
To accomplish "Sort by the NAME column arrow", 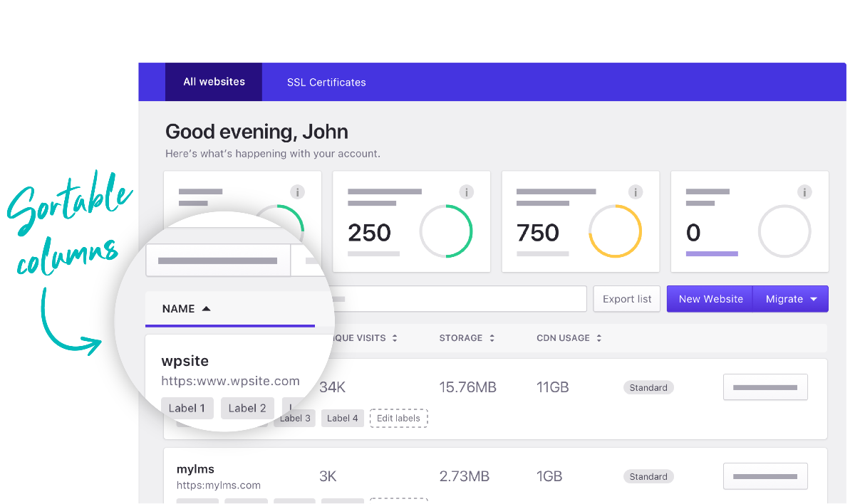I will pos(206,309).
